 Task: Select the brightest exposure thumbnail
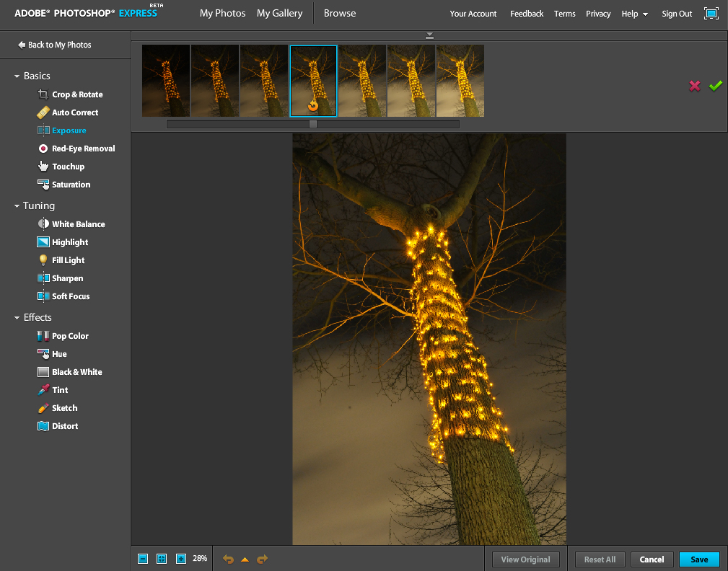pos(460,80)
